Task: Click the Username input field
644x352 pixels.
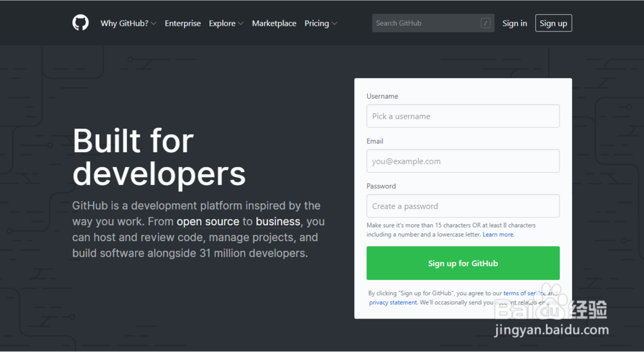Action: click(463, 116)
